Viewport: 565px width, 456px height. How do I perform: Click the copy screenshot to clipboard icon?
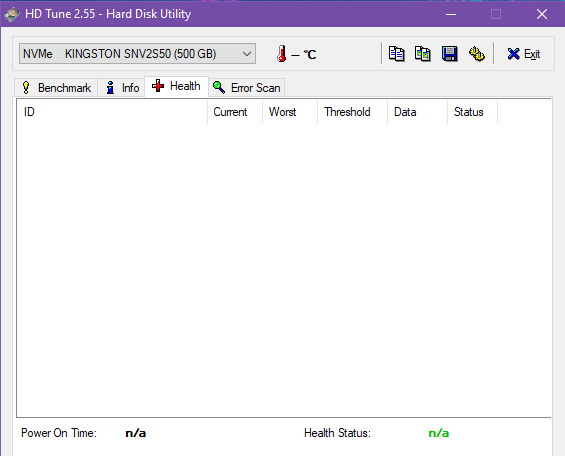tap(423, 54)
